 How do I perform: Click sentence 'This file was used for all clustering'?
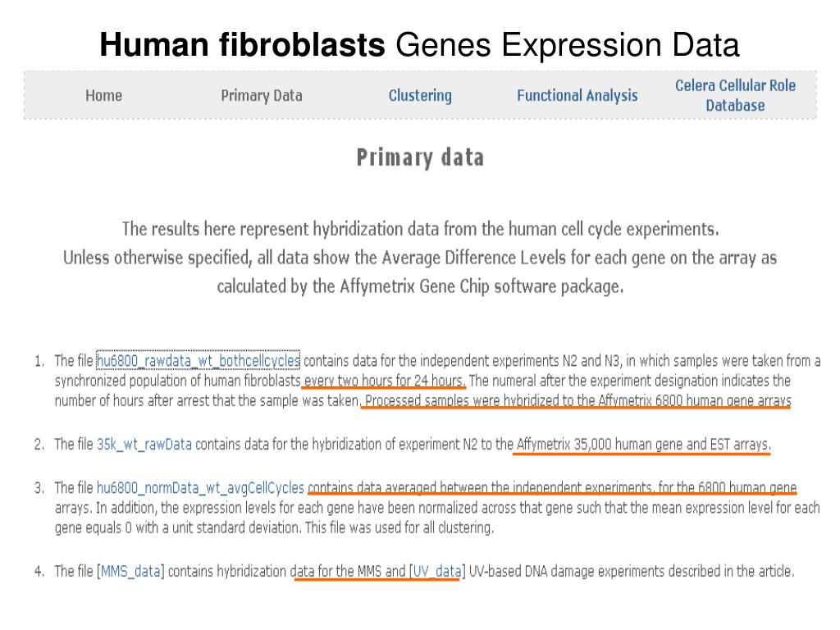[x=399, y=527]
